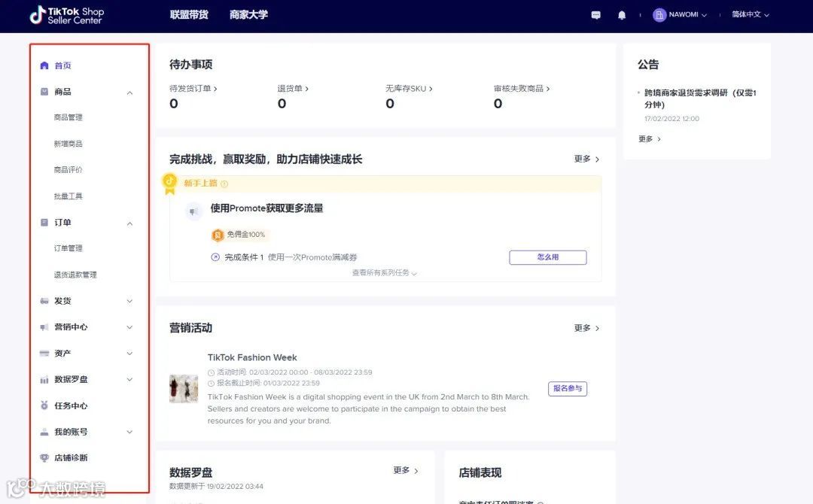Select 新增商品 in the sidebar
Screen dimensions: 813x504
tap(68, 144)
